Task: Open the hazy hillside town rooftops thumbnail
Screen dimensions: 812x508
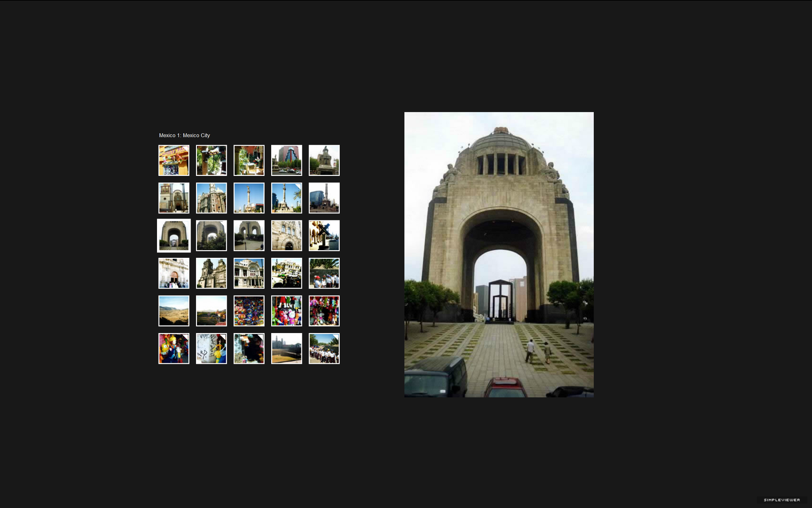Action: [x=211, y=311]
